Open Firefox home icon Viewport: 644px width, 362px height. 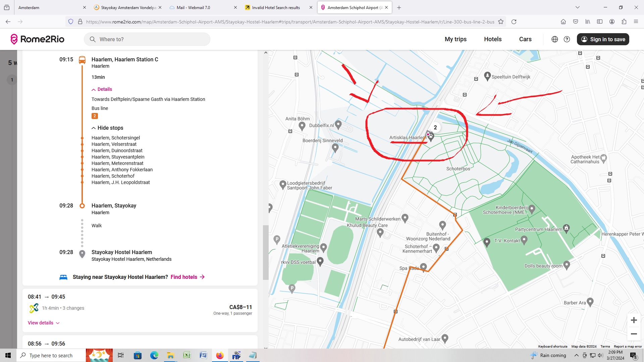pos(563,22)
